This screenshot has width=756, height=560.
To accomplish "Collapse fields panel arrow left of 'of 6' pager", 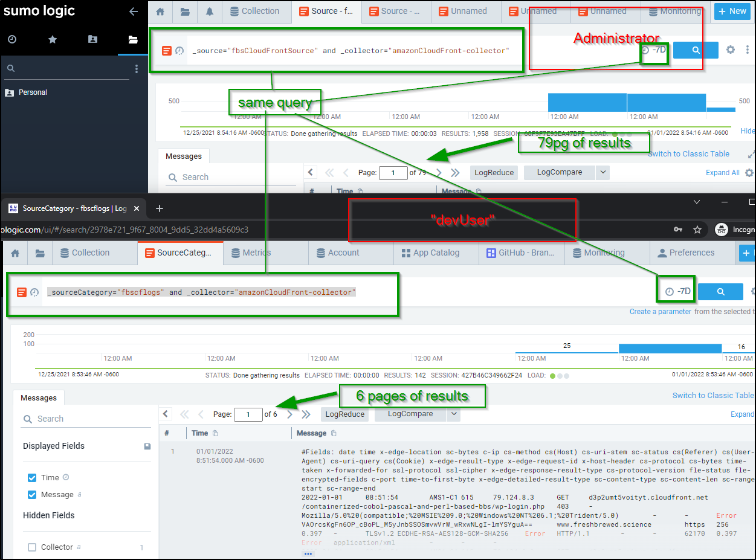I will coord(166,414).
